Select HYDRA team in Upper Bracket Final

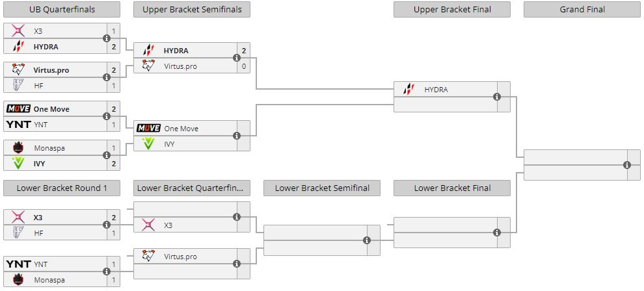436,90
